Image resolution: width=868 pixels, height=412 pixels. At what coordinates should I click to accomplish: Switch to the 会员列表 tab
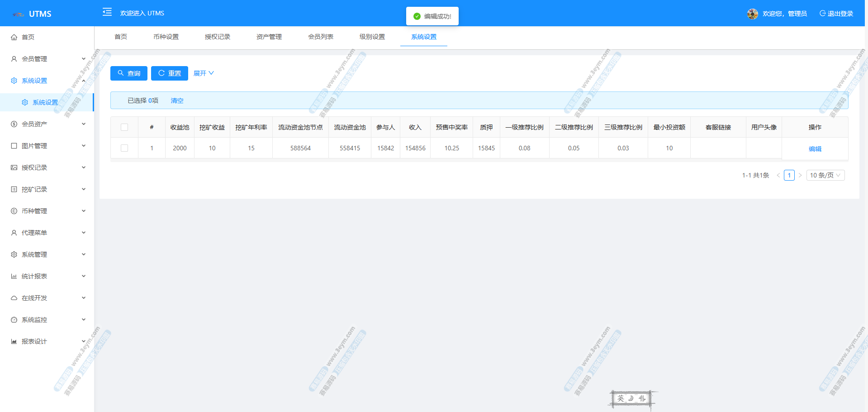tap(321, 37)
